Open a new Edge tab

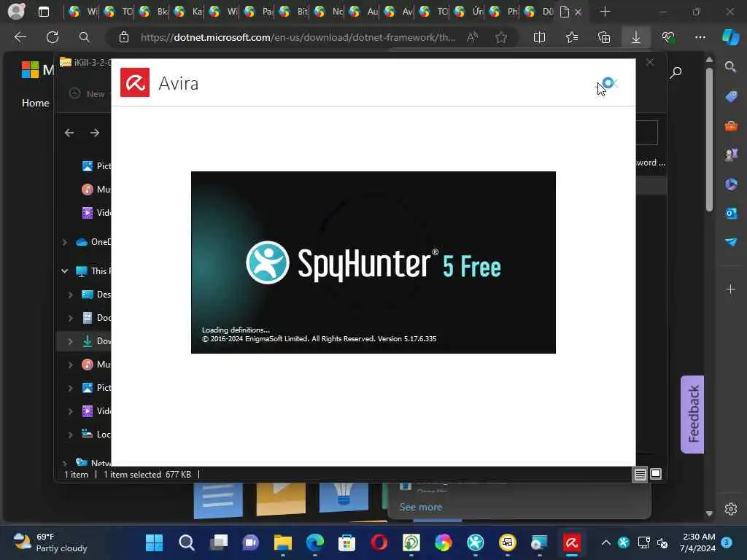tap(605, 12)
